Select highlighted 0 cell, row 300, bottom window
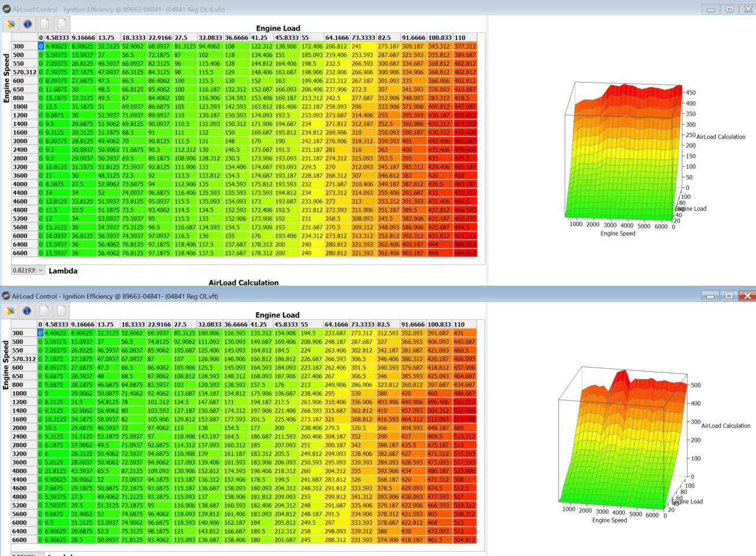The image size is (756, 556). pos(41,333)
